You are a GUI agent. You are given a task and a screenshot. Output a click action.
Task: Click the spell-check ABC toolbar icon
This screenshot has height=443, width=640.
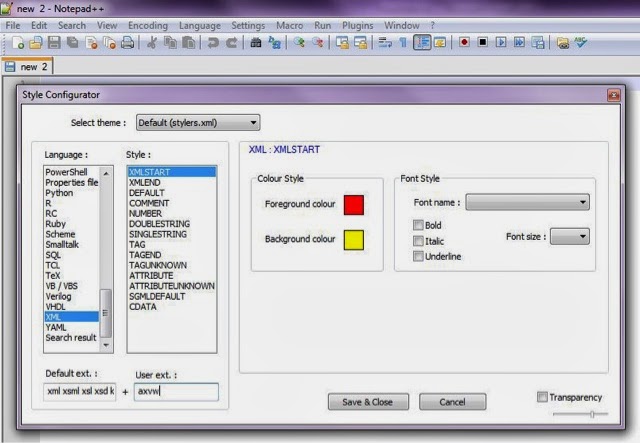pos(580,42)
